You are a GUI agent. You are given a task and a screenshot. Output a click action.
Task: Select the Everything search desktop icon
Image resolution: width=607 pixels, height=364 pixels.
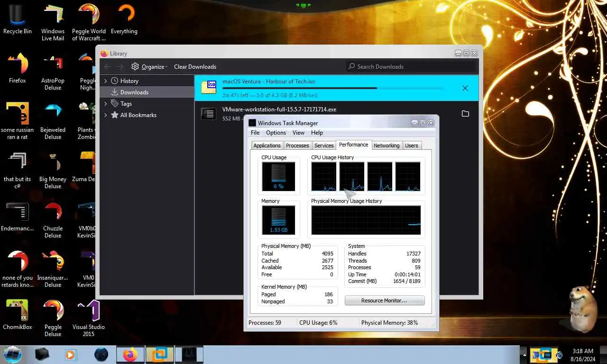pyautogui.click(x=124, y=19)
